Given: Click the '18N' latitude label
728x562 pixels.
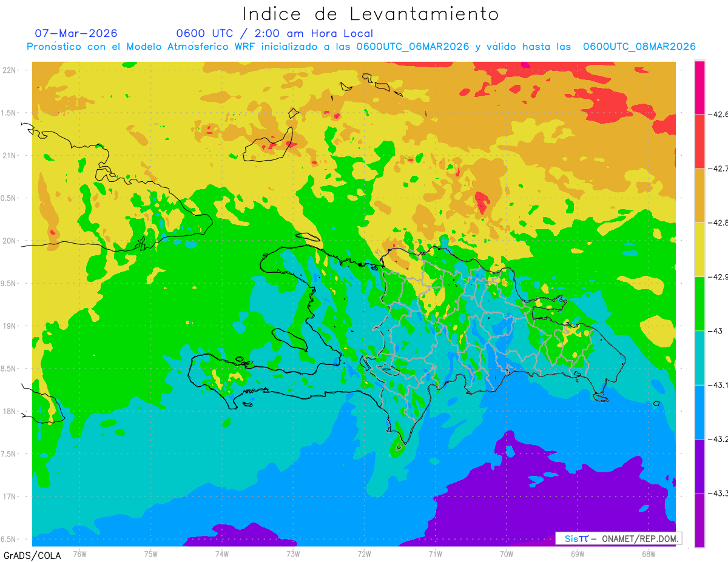Looking at the screenshot, I should point(10,412).
